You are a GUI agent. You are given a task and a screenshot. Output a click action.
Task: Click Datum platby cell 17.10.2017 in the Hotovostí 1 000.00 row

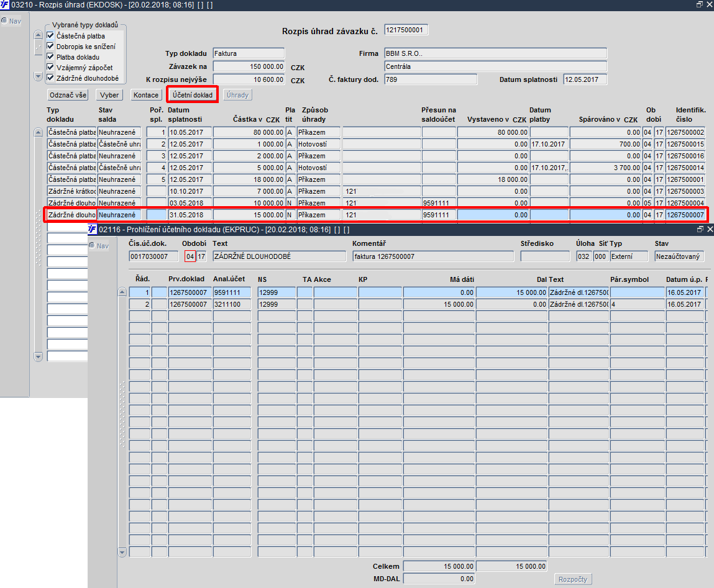[549, 144]
